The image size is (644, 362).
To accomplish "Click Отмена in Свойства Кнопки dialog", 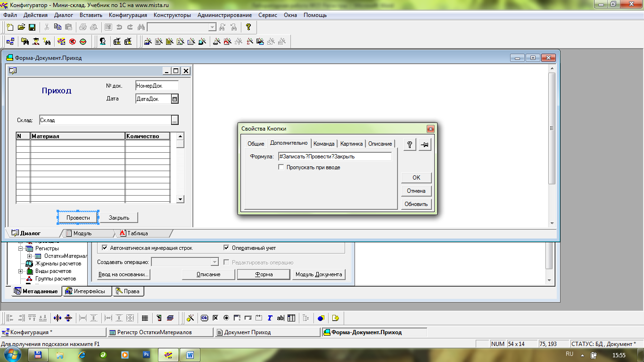I will click(416, 191).
